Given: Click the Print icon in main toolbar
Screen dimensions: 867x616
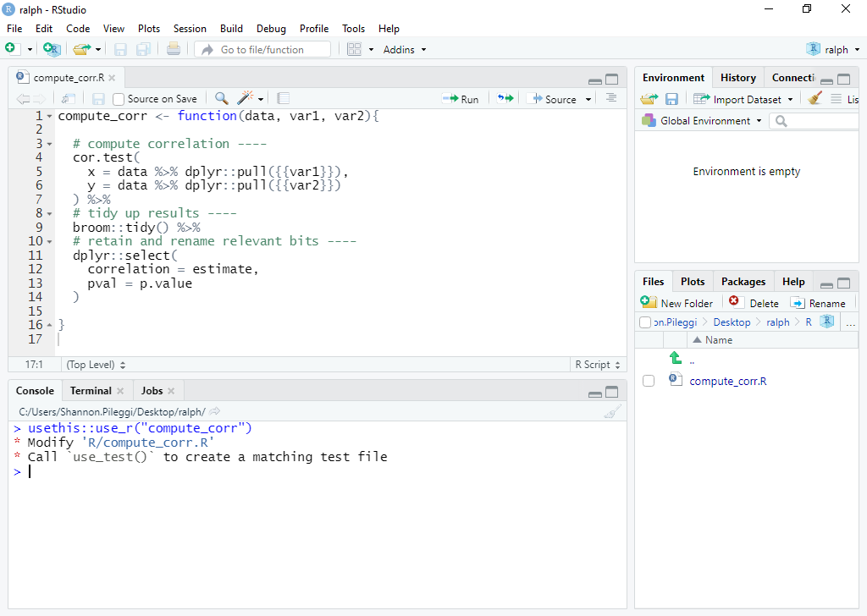Looking at the screenshot, I should pyautogui.click(x=173, y=49).
